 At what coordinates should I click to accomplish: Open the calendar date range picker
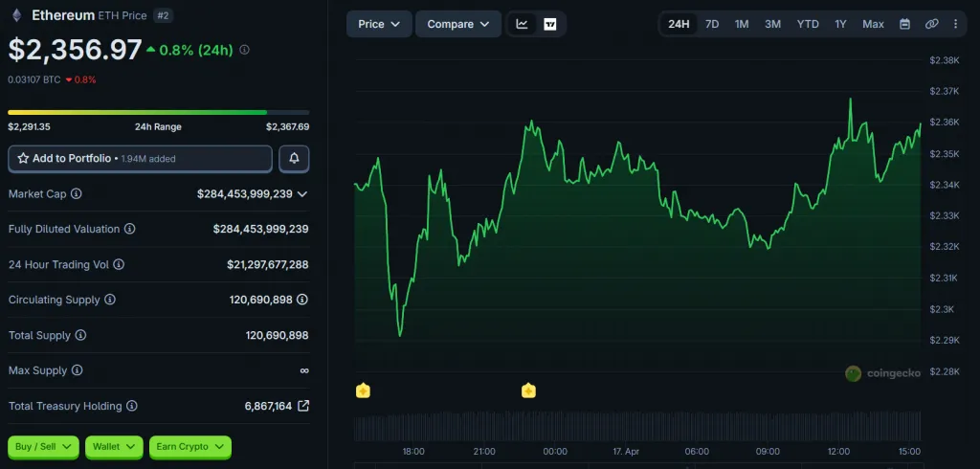904,24
